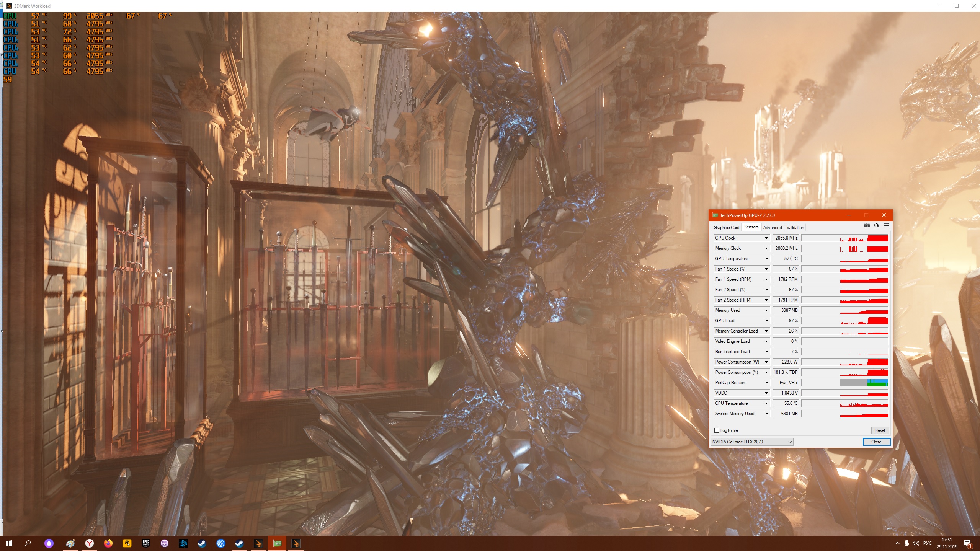Click the PerfCap Reason colored graph bar

coord(864,383)
